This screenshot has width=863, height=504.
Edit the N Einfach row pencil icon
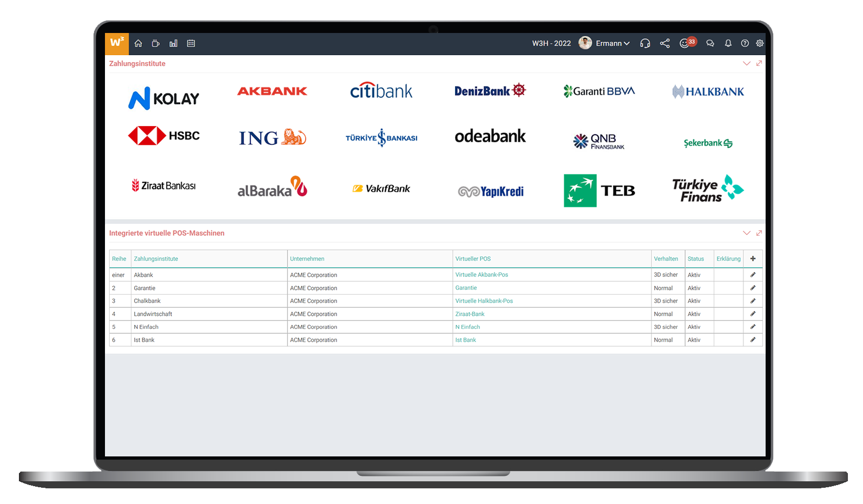click(753, 327)
